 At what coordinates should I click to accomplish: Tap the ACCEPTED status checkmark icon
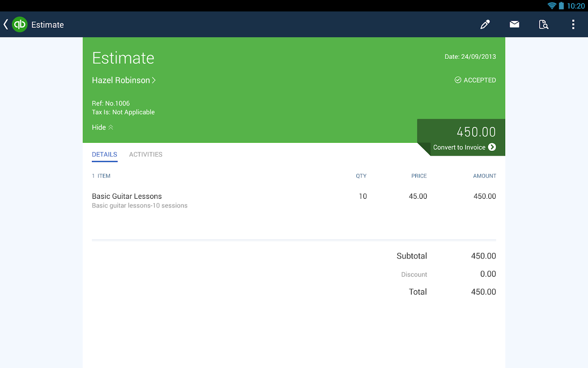coord(458,80)
